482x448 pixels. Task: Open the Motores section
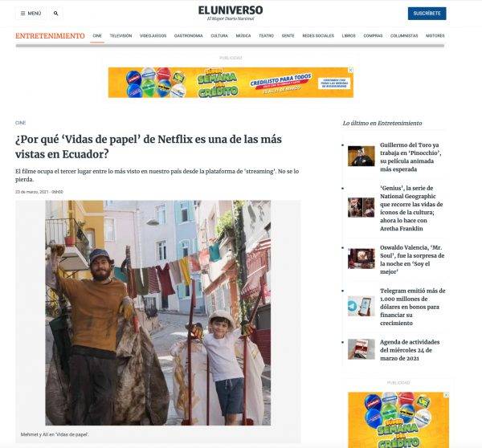pyautogui.click(x=435, y=36)
